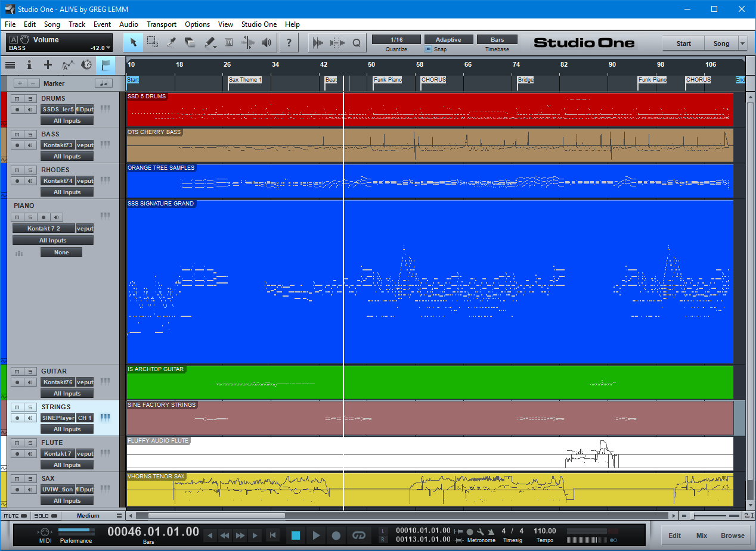Open the Song menu
This screenshot has height=551, width=756.
pos(52,24)
